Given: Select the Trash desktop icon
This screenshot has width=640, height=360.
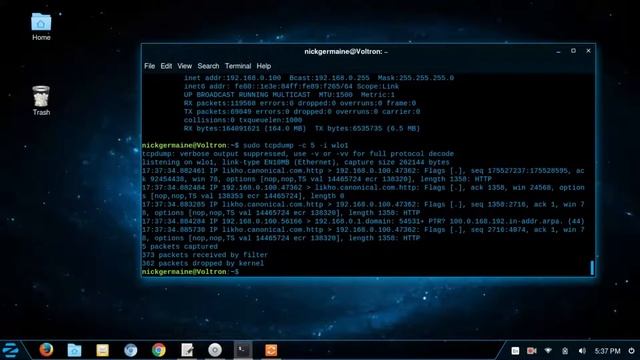Looking at the screenshot, I should (41, 101).
